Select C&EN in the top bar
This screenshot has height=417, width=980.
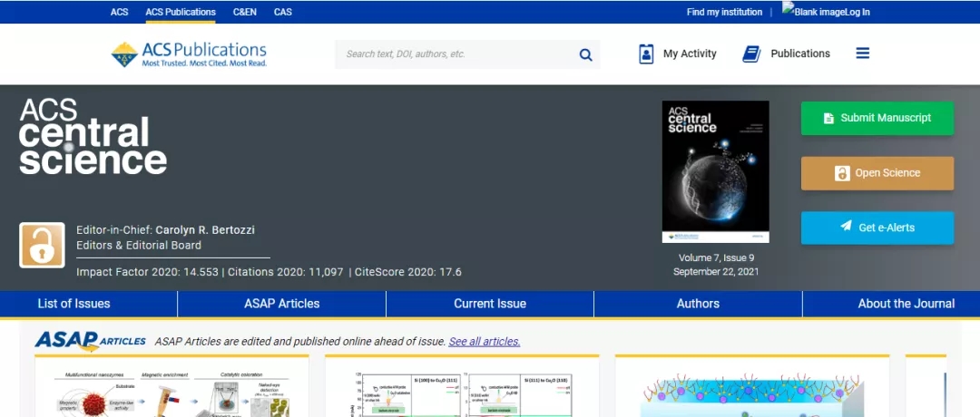click(244, 12)
